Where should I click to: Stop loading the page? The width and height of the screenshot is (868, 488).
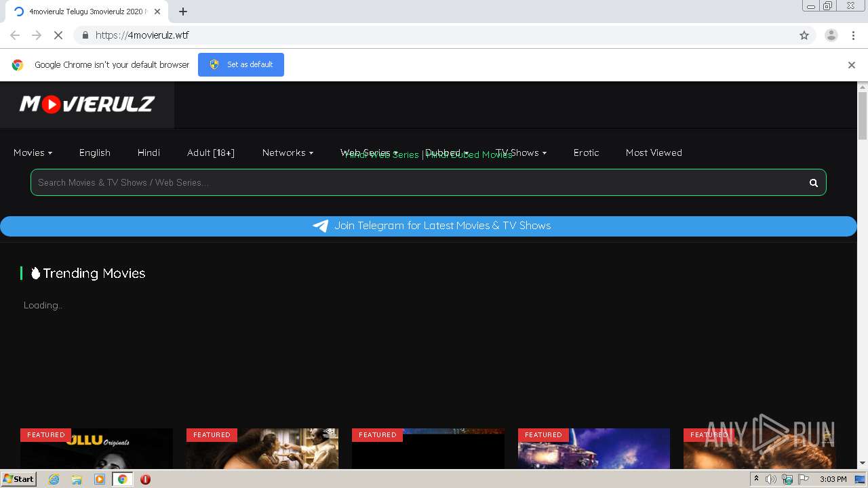[58, 35]
